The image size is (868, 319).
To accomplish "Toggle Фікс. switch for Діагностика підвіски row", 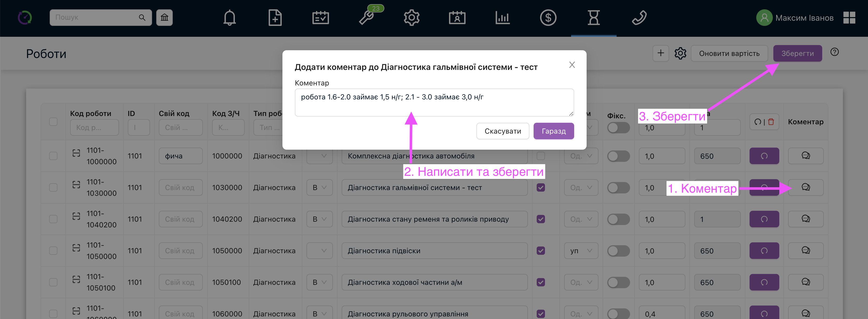I will pyautogui.click(x=618, y=251).
